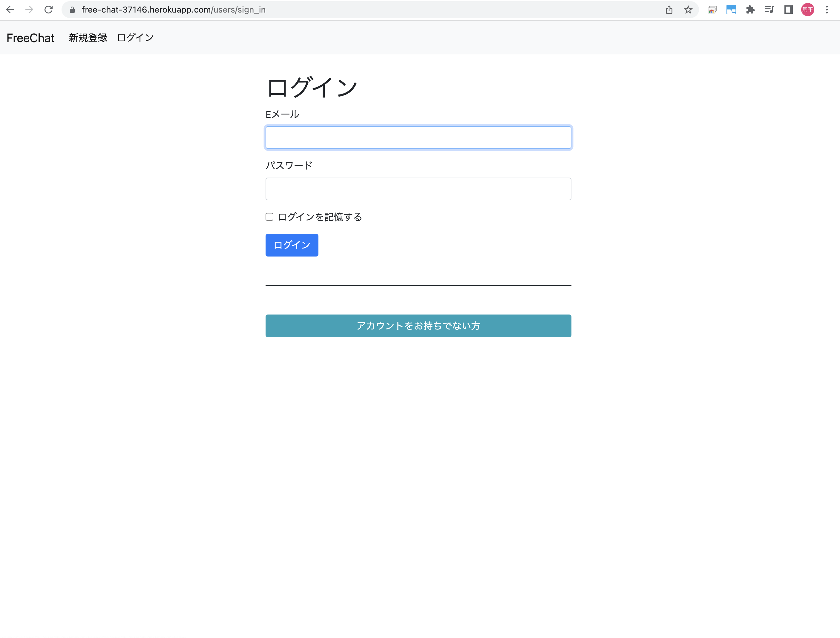Open the media playback controls icon

coord(770,10)
